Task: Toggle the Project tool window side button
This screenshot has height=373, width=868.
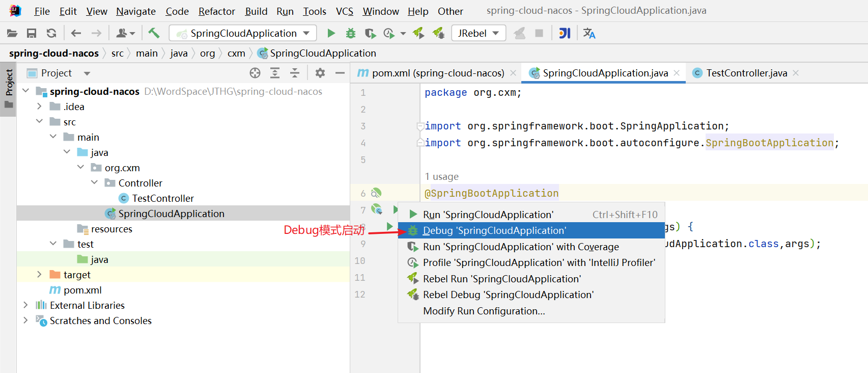Action: point(9,89)
